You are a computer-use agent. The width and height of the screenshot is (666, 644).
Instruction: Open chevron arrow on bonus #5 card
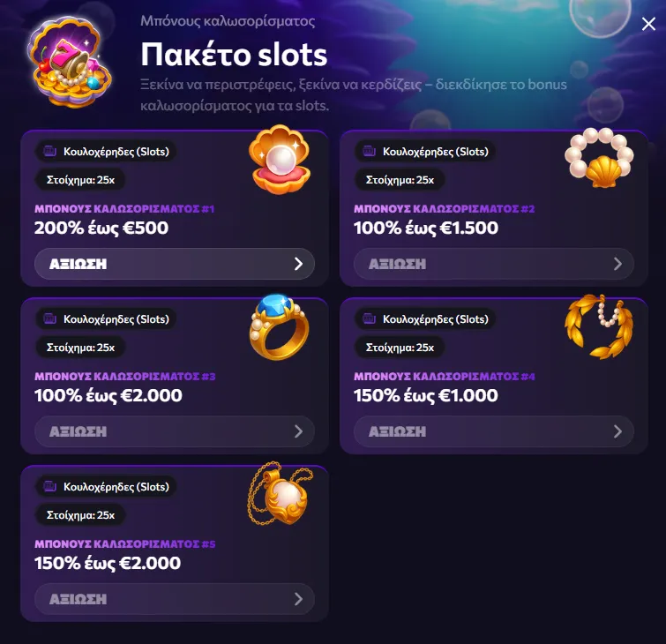pyautogui.click(x=298, y=599)
